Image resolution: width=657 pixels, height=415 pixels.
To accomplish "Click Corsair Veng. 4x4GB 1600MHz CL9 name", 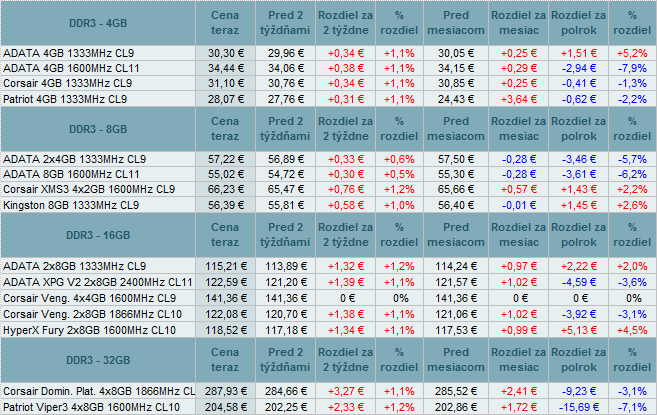I will [89, 298].
